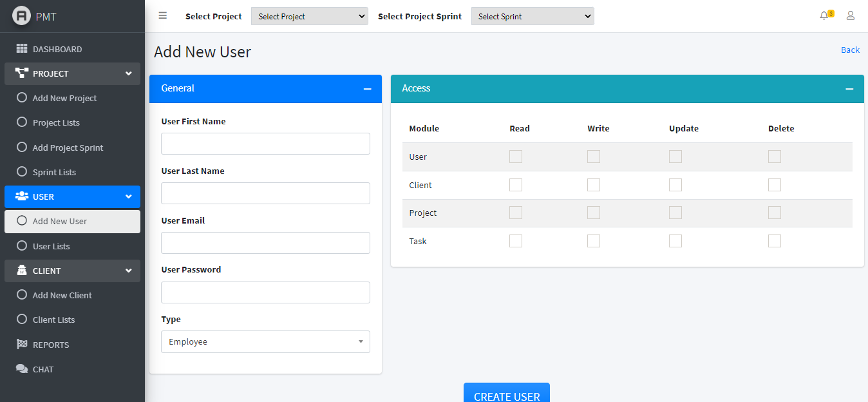
Task: Check the Task module Write permission
Action: point(594,241)
